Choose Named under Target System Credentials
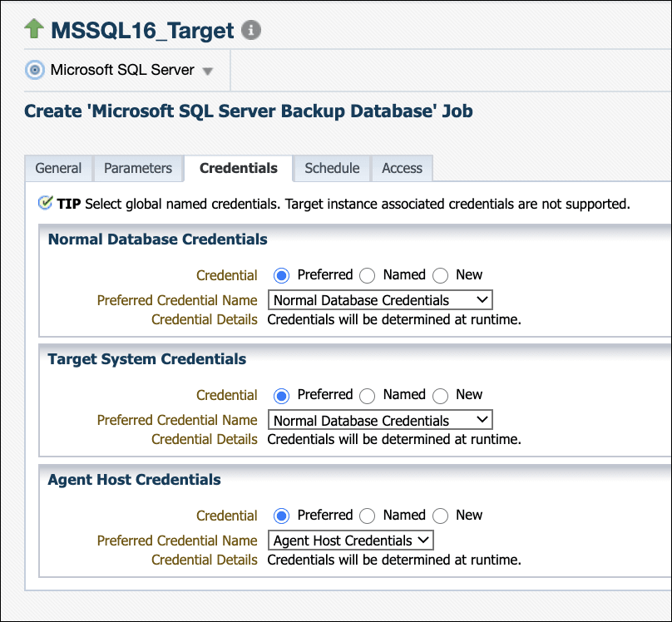This screenshot has width=672, height=622. pos(368,395)
